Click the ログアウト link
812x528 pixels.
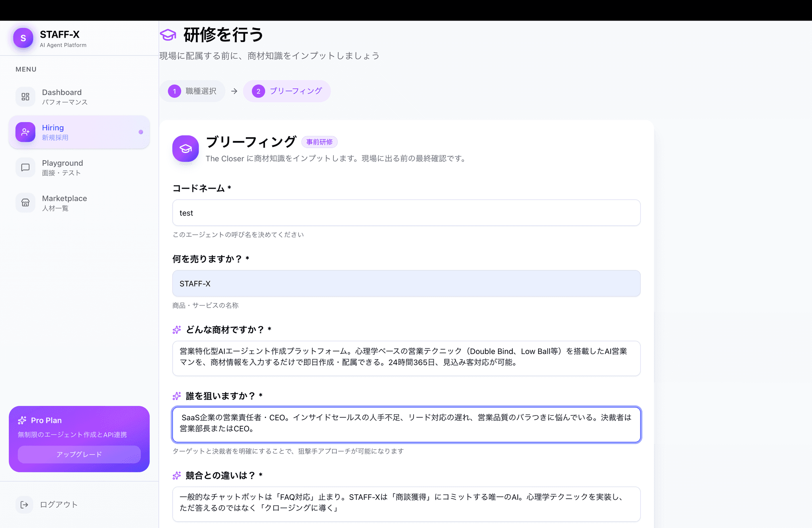pyautogui.click(x=59, y=505)
